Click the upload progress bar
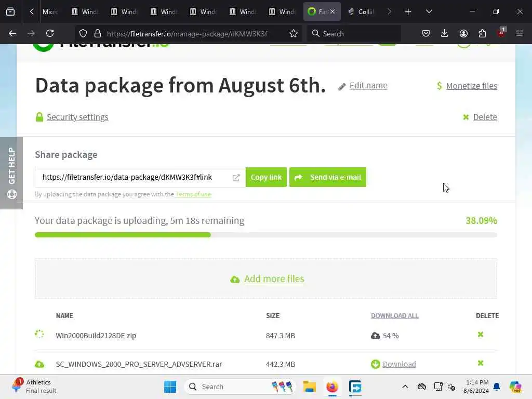532x399 pixels. [x=266, y=235]
